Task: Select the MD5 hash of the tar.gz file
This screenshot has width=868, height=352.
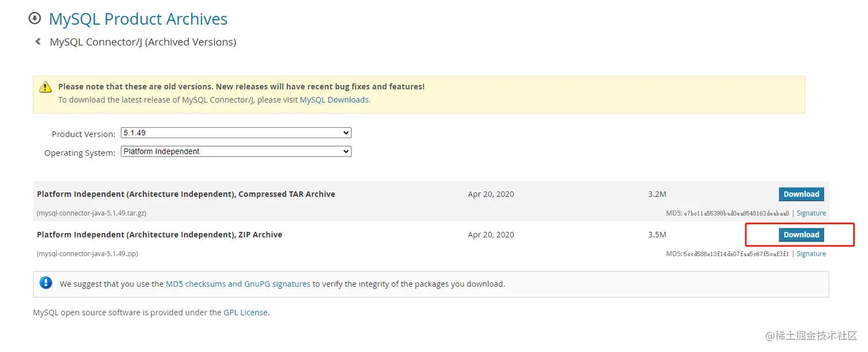Action: (737, 213)
